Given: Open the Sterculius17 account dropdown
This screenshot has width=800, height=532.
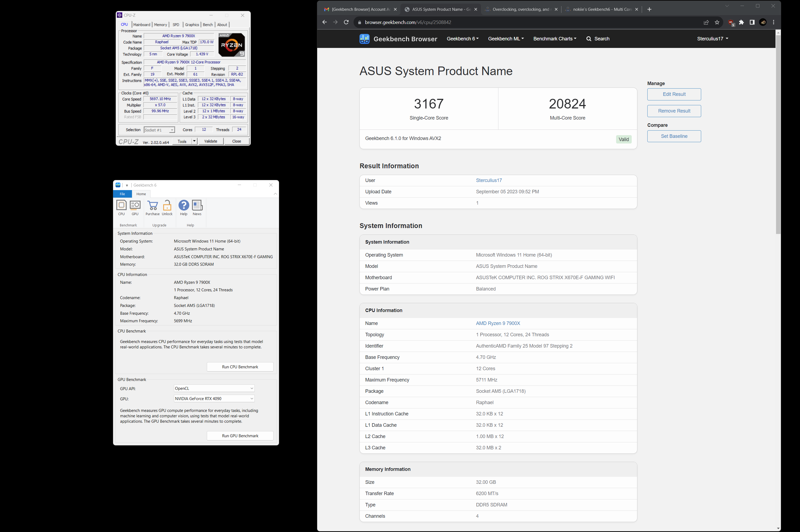Looking at the screenshot, I should 712,39.
